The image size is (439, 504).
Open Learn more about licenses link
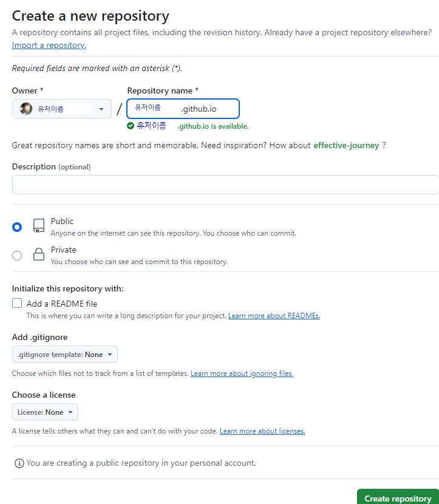click(x=262, y=431)
